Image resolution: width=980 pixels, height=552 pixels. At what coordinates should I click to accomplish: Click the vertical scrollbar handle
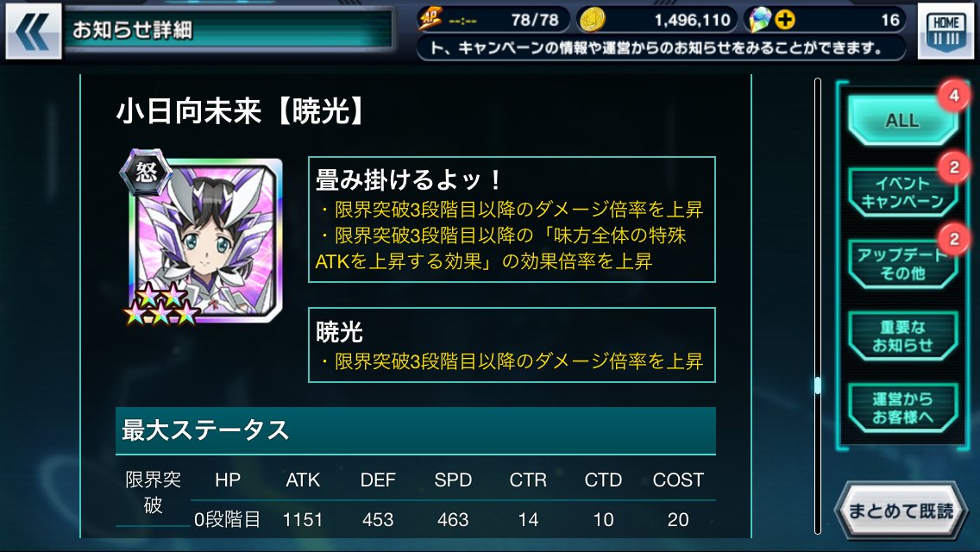817,385
